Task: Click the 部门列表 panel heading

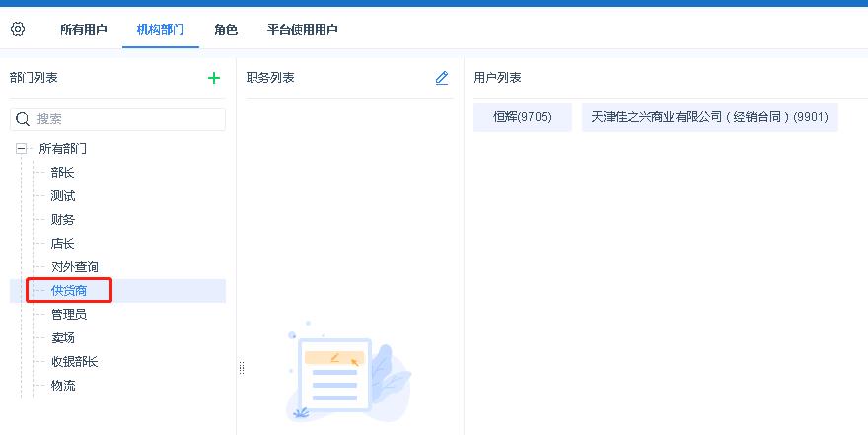Action: click(x=34, y=78)
